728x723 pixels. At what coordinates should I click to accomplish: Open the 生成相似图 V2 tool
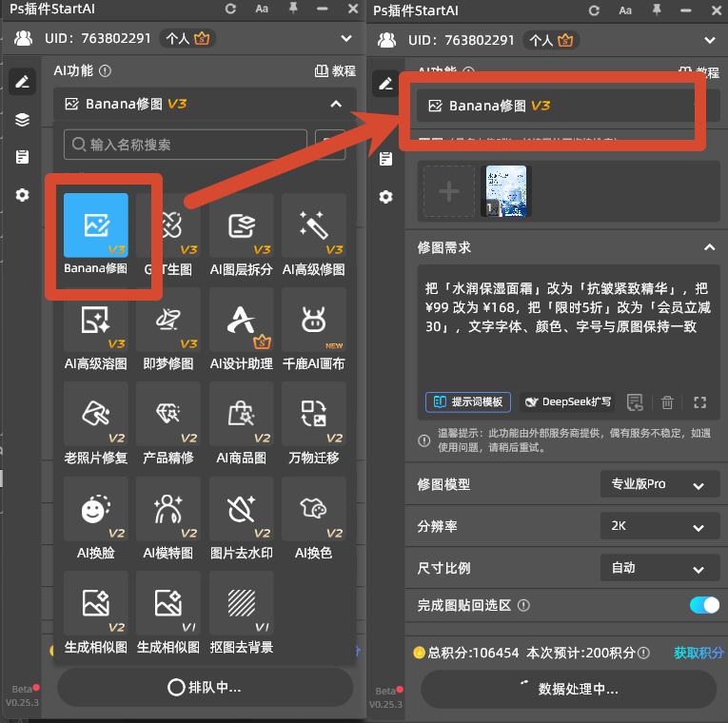point(96,603)
